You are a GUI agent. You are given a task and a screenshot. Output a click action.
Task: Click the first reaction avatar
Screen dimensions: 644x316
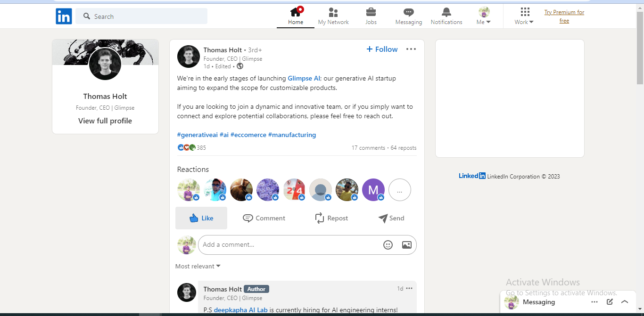(x=189, y=190)
